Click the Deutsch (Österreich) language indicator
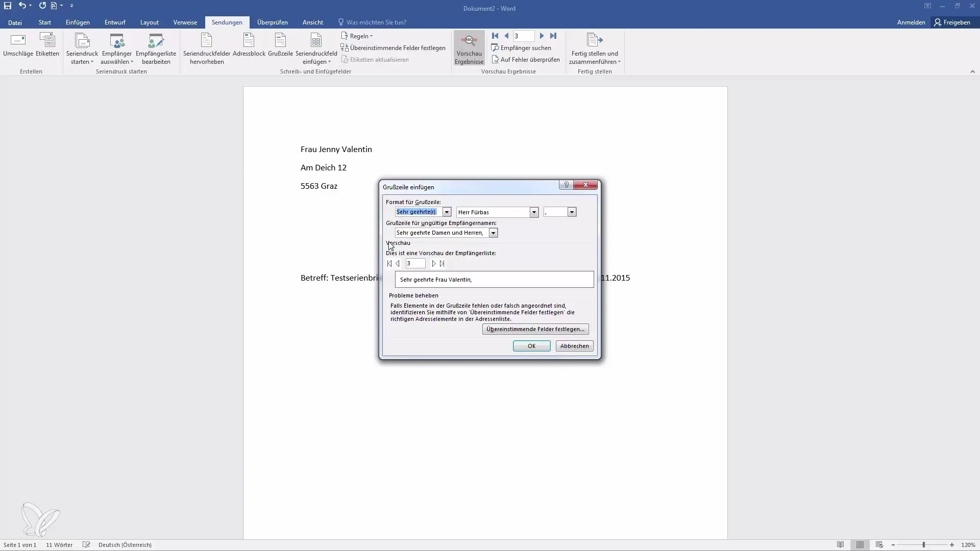This screenshot has width=980, height=551. [x=125, y=545]
